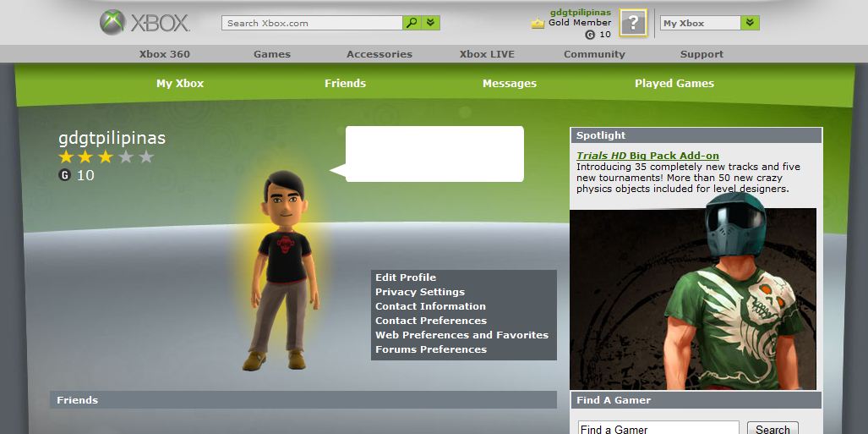The width and height of the screenshot is (868, 434).
Task: Click the Spotlight panel header
Action: [696, 135]
